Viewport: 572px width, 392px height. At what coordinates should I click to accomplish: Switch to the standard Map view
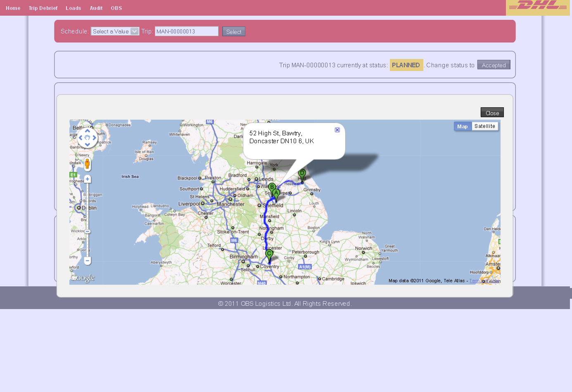463,126
